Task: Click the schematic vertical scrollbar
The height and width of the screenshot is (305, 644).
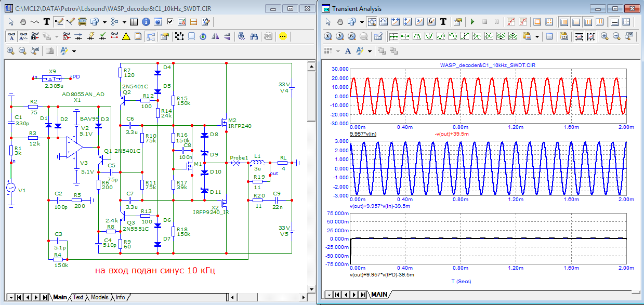Action: pos(310,177)
